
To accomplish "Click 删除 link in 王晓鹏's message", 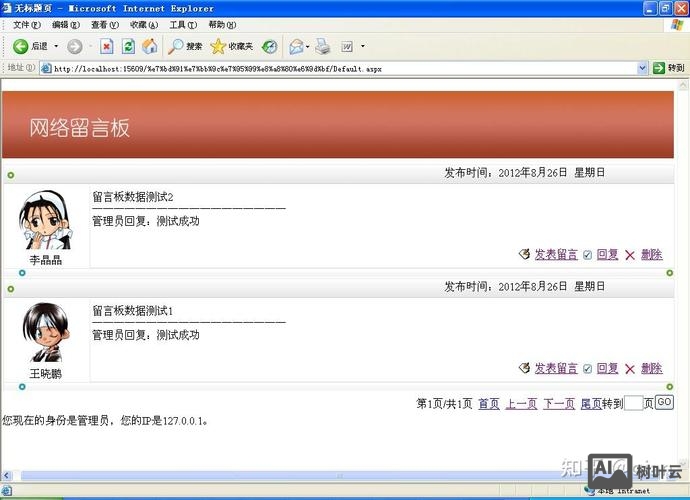I will pos(652,368).
